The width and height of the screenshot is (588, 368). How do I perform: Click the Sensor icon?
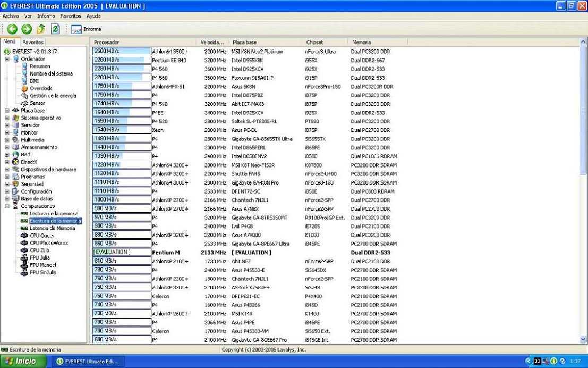(x=24, y=103)
